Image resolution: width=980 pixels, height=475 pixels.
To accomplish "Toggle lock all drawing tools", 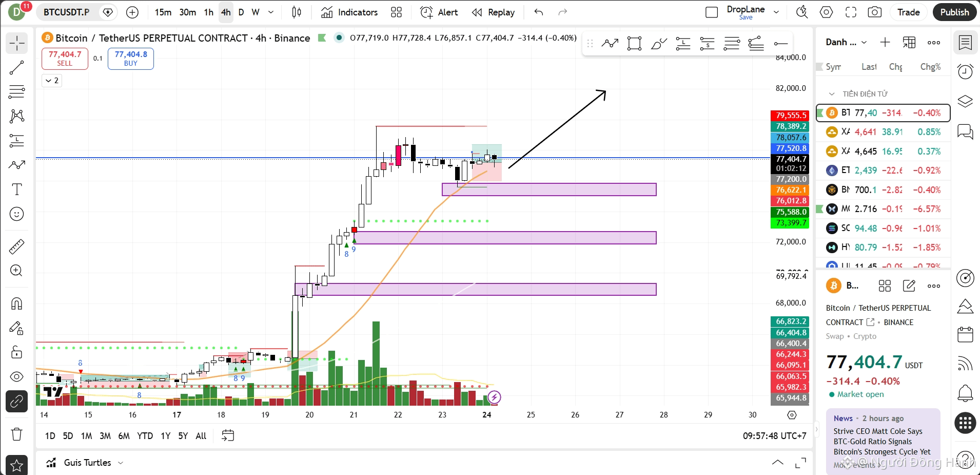I will 16,352.
